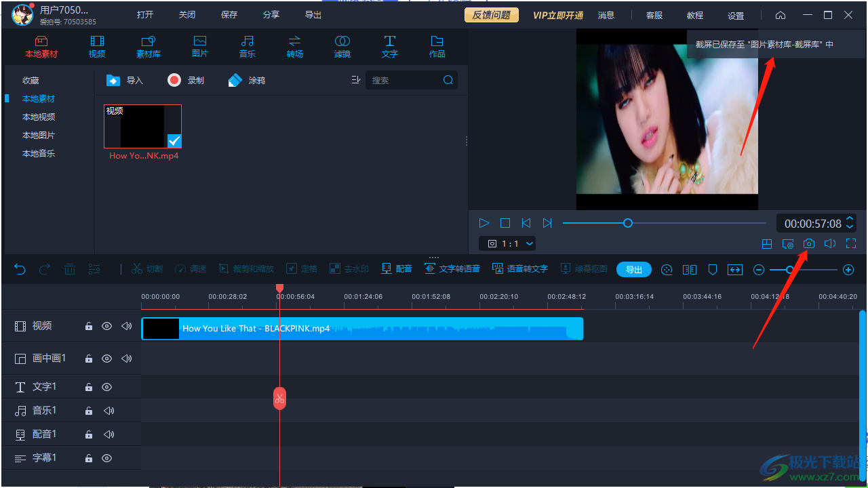Image resolution: width=868 pixels, height=488 pixels.
Task: Toggle lock on 视频 track
Action: point(88,326)
